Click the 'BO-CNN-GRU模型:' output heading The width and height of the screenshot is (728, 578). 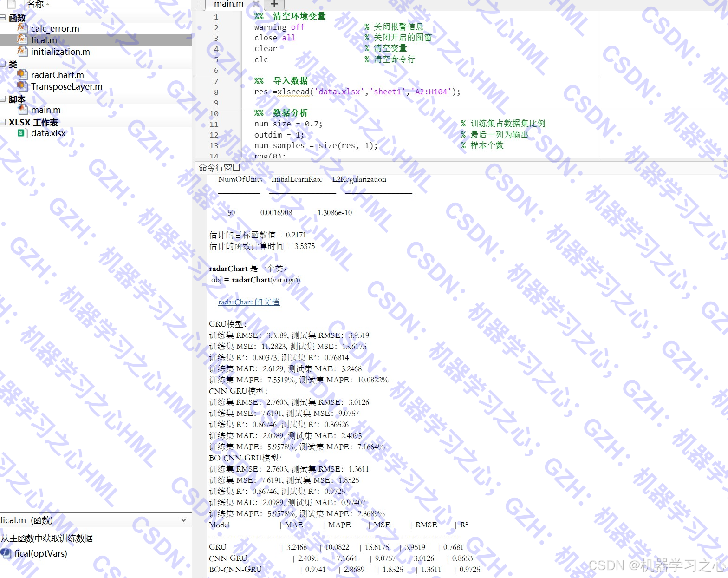[246, 458]
